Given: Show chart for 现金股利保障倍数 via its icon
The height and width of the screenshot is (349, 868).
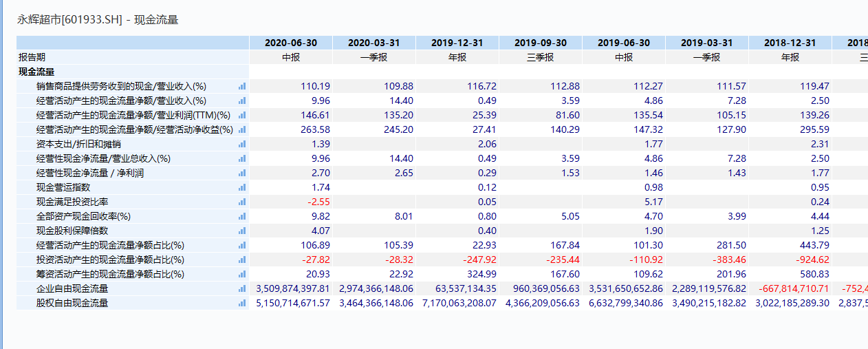Looking at the screenshot, I should [x=242, y=231].
